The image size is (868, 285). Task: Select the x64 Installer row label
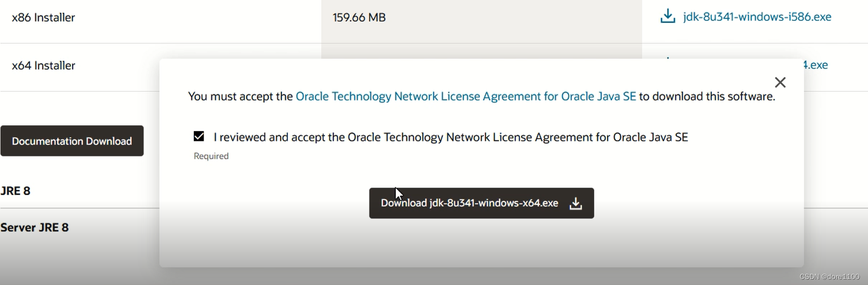click(44, 65)
